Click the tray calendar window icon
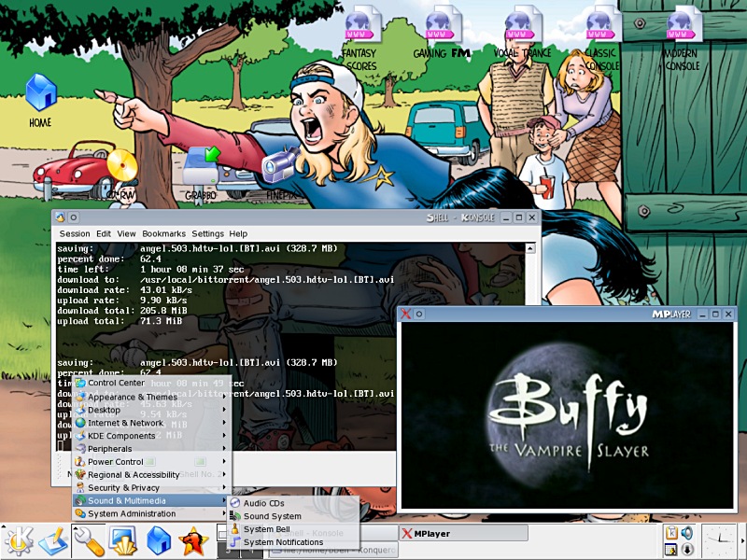 click(x=670, y=549)
